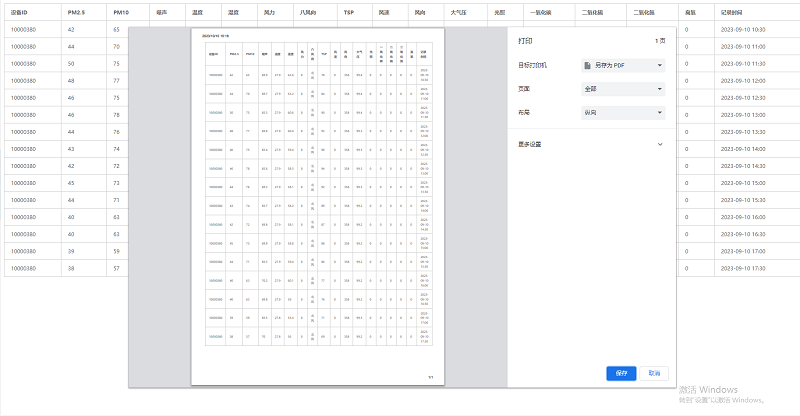Click the PM10 column header
The height and width of the screenshot is (416, 800).
[121, 13]
